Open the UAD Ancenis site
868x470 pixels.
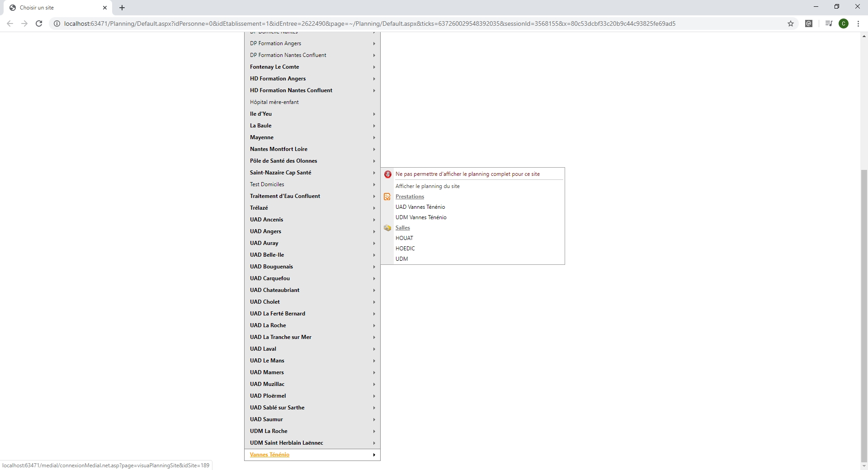pyautogui.click(x=266, y=220)
